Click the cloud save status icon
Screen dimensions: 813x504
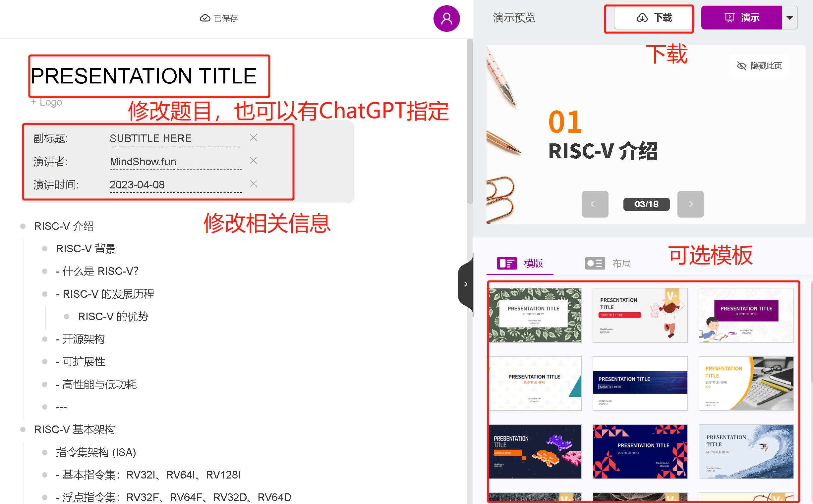pos(204,18)
